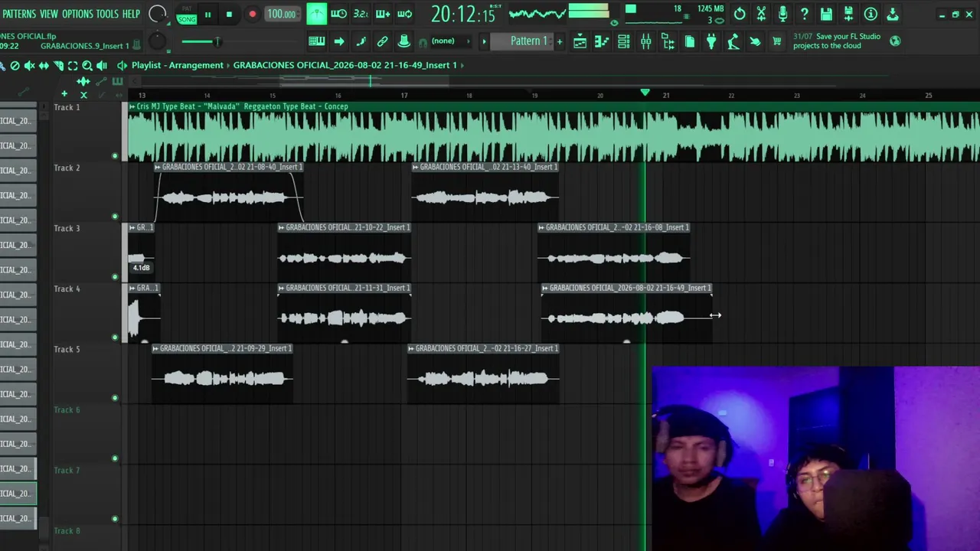Open the Mixer icon
This screenshot has width=980, height=551.
coord(646,41)
